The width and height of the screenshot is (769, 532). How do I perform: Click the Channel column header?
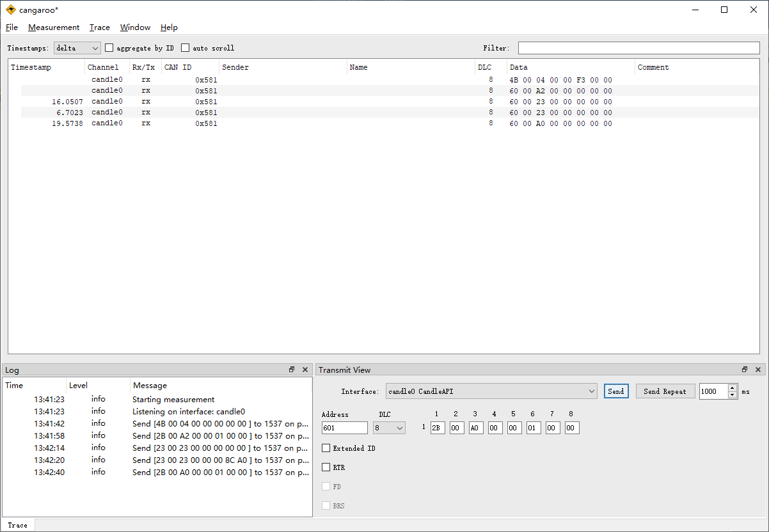(107, 67)
